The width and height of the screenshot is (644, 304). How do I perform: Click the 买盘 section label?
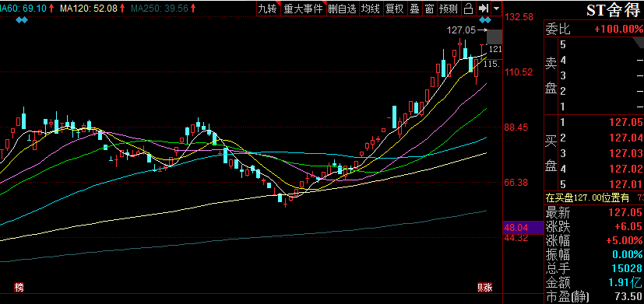pos(551,153)
